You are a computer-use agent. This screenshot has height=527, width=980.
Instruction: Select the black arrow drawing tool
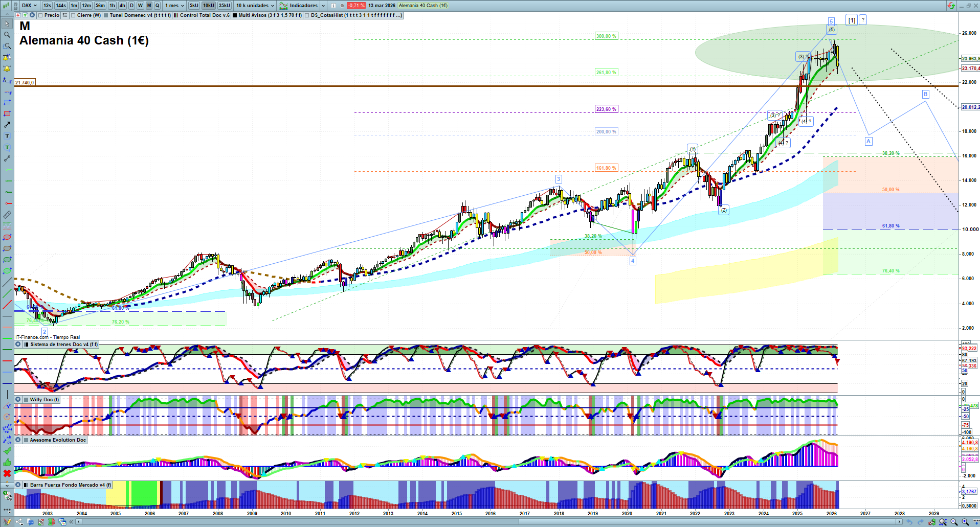tap(7, 125)
